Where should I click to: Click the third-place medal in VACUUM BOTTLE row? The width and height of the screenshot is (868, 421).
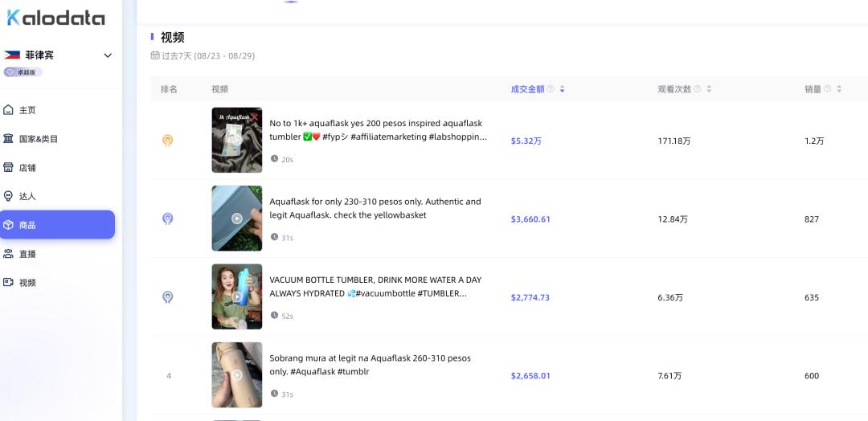coord(168,297)
